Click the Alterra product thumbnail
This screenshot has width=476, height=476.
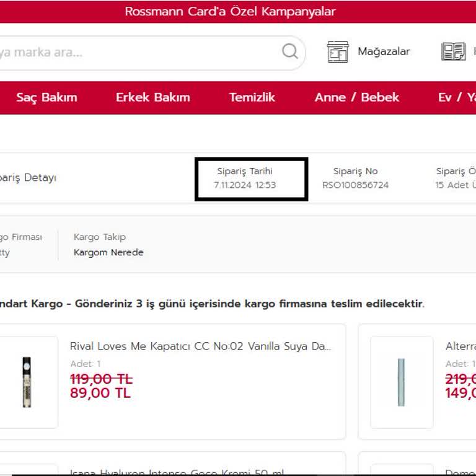(x=402, y=382)
